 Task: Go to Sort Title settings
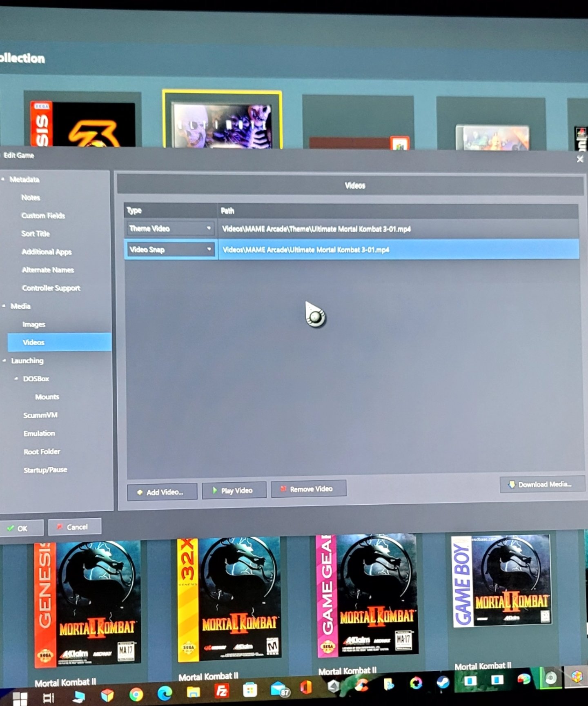(36, 234)
